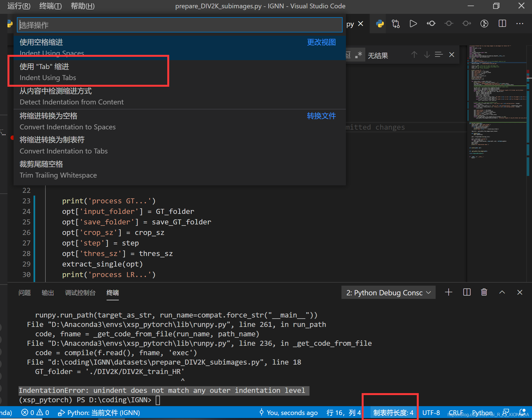The image size is (532, 420).
Task: Close the find widget
Action: pyautogui.click(x=452, y=55)
